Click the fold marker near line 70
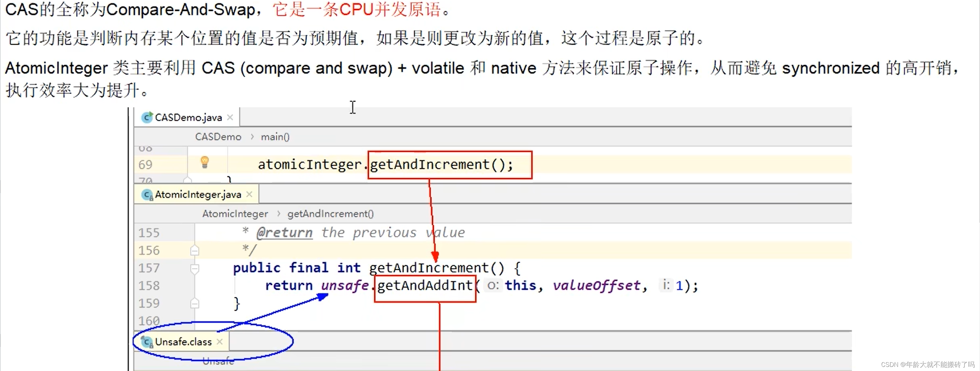 click(x=187, y=179)
